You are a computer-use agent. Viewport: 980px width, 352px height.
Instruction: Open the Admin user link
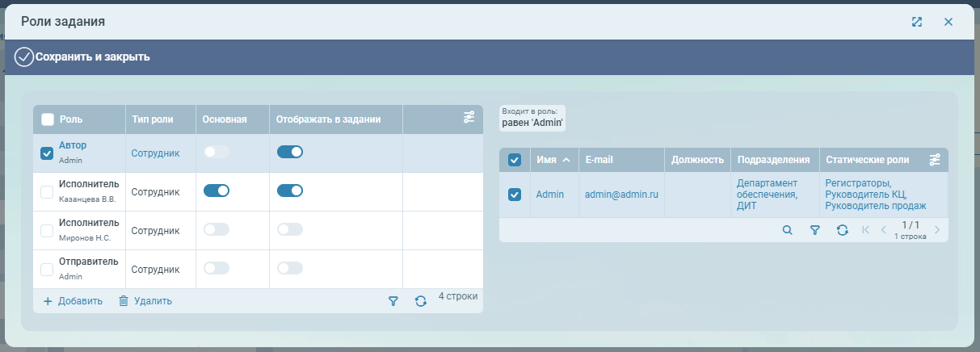click(x=549, y=195)
